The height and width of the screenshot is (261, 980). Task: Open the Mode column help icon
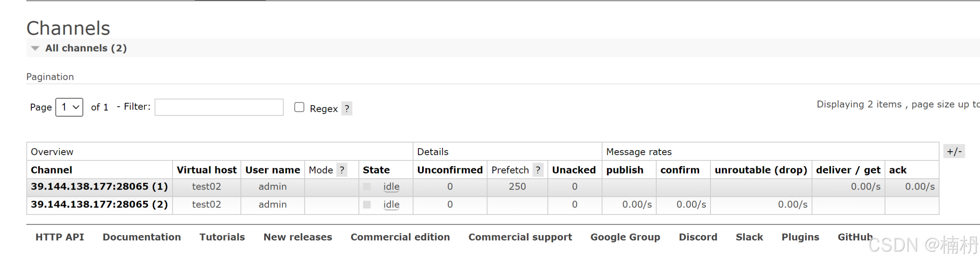click(x=342, y=170)
